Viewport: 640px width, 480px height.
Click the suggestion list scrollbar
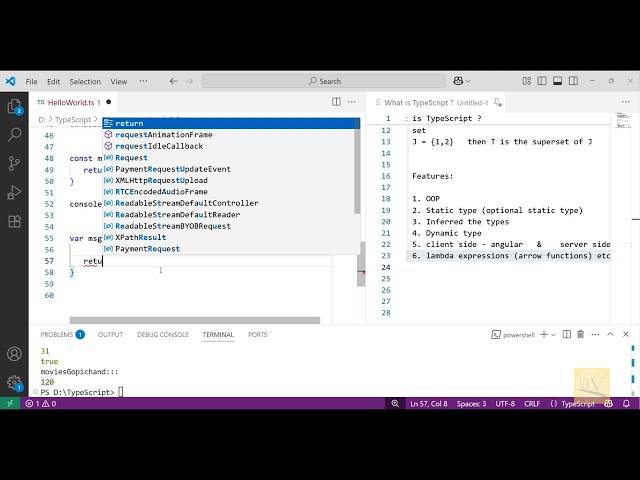coord(357,171)
